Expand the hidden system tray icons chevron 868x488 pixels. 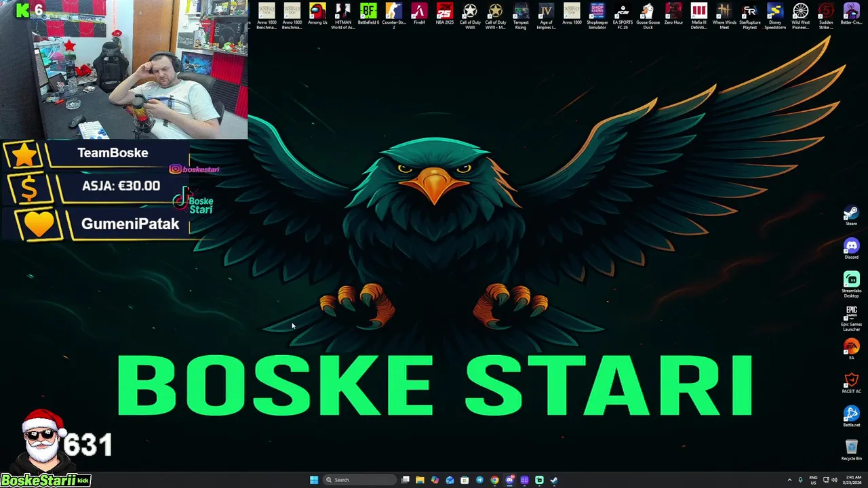click(789, 480)
